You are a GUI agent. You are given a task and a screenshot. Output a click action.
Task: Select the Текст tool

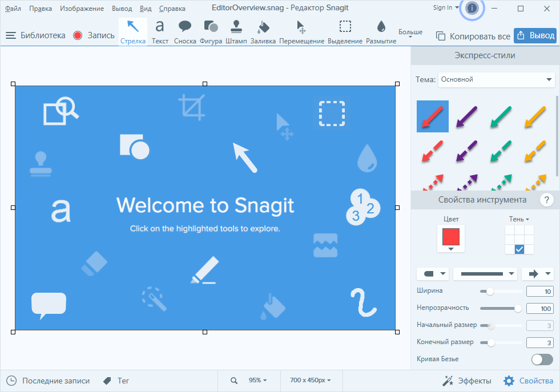point(160,31)
